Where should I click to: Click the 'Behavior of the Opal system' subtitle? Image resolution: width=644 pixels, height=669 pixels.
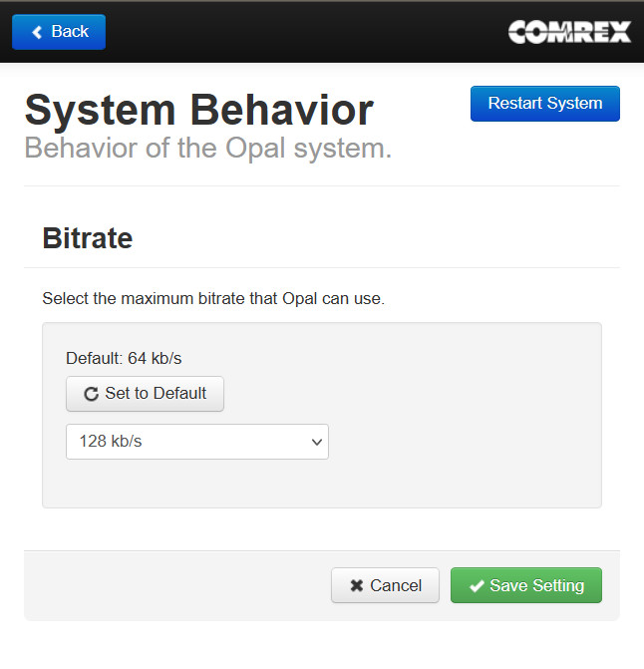click(207, 149)
